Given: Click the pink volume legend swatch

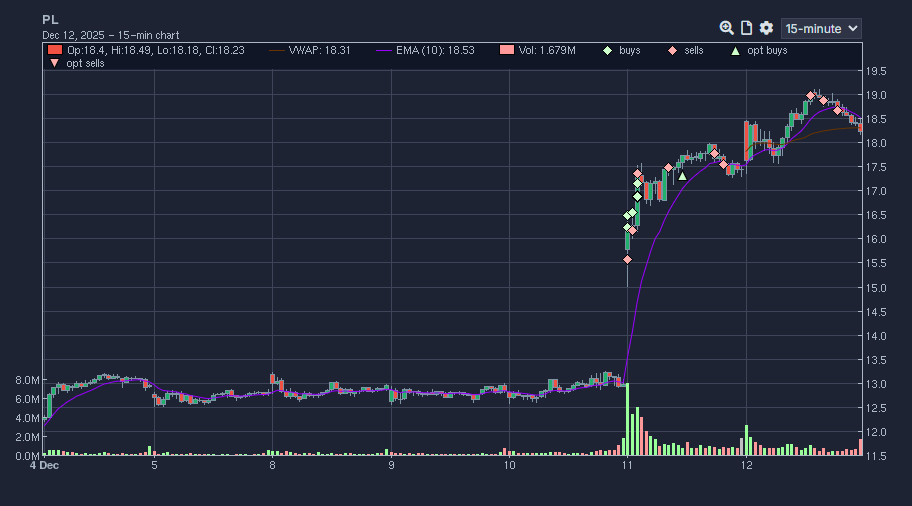Looking at the screenshot, I should [x=507, y=51].
